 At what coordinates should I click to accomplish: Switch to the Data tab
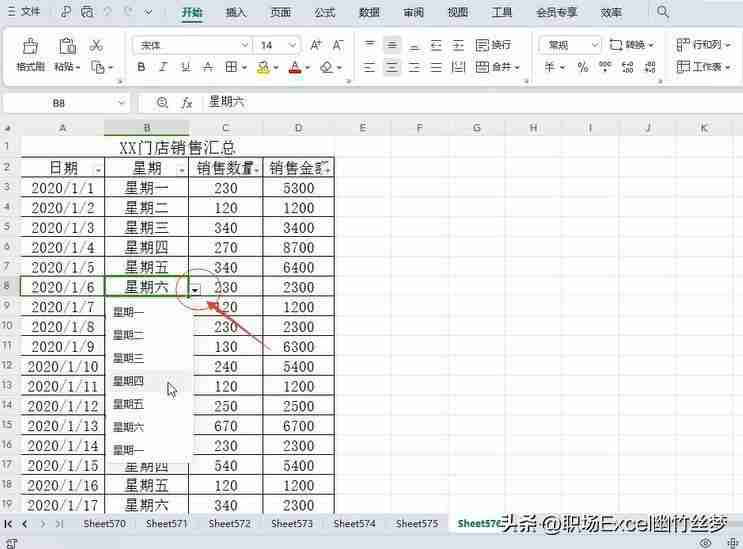click(369, 12)
